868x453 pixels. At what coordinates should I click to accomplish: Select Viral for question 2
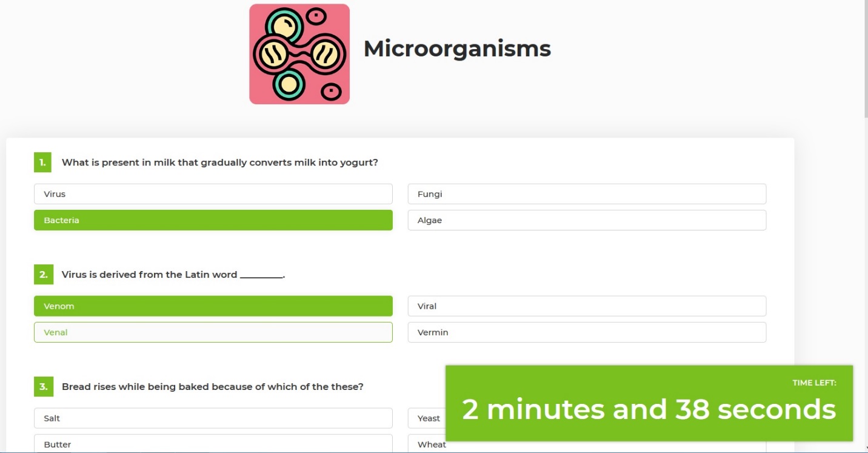(586, 306)
